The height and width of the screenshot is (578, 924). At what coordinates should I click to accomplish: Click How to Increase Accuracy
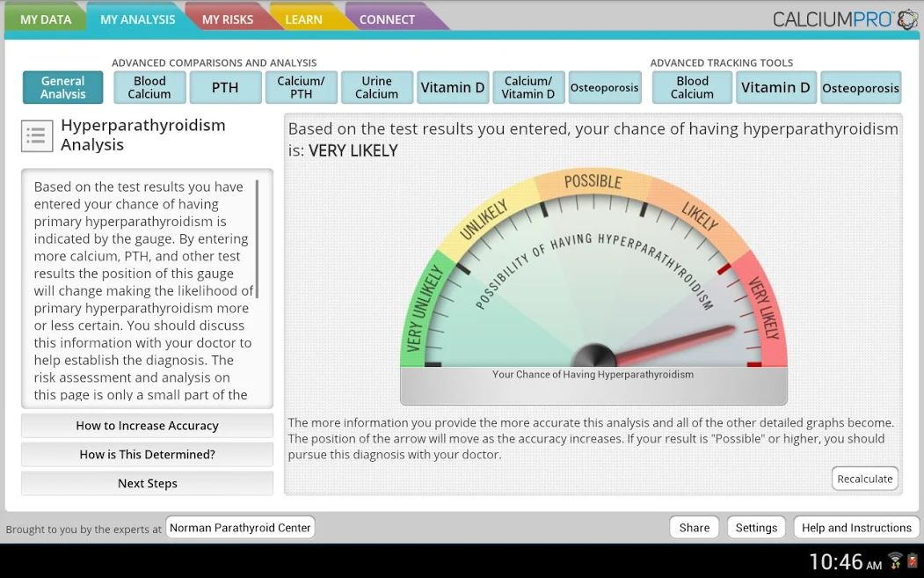click(147, 426)
